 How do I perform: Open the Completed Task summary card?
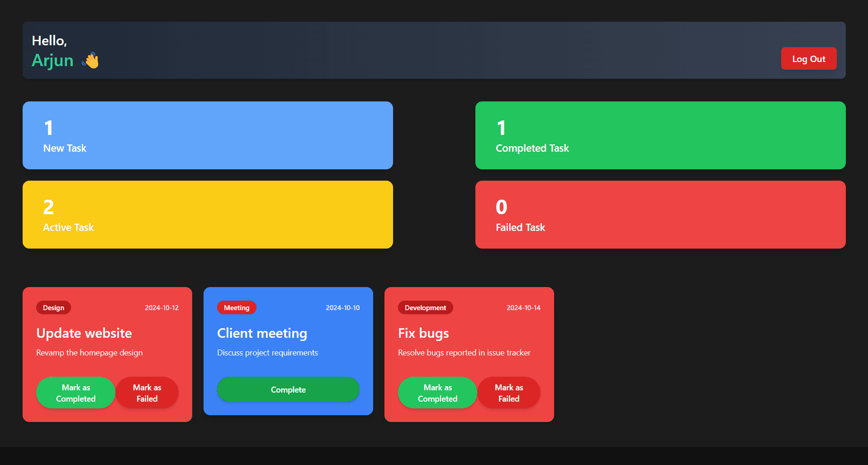tap(660, 135)
